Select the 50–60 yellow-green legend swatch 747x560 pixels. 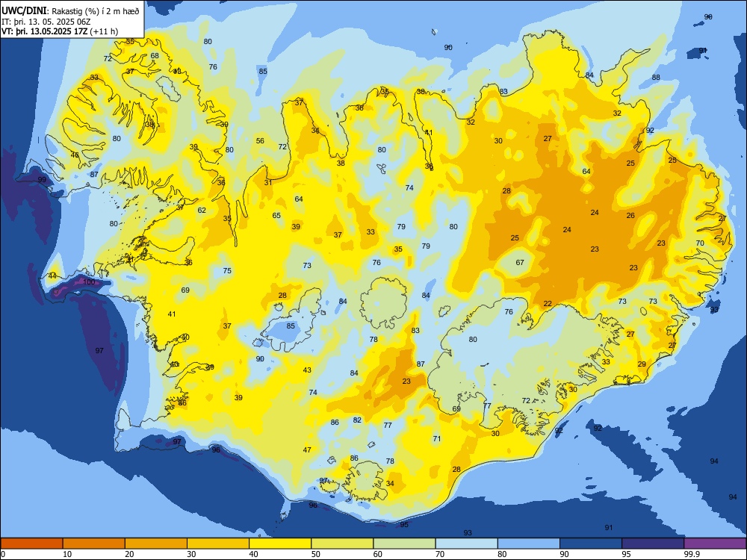[x=342, y=544]
